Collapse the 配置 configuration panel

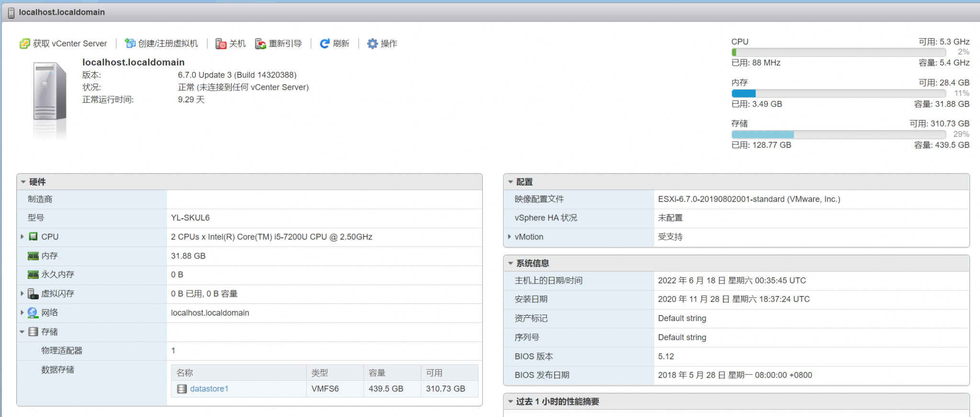[510, 182]
